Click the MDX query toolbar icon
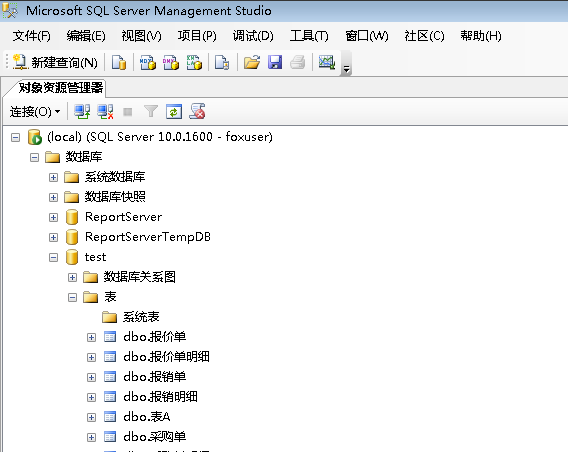This screenshot has height=452, width=568. click(147, 62)
